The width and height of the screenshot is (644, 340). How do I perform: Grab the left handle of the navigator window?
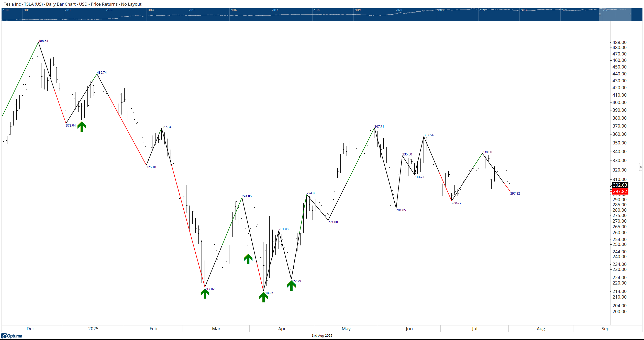(600, 15)
